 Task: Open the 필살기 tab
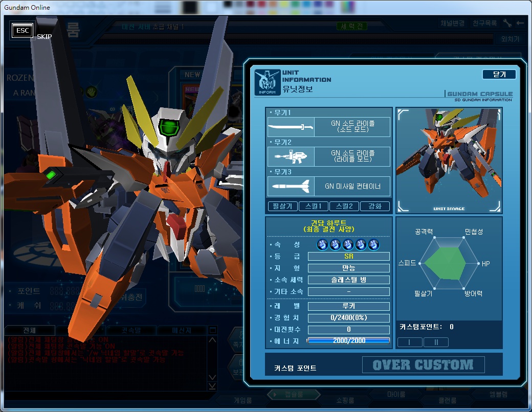[x=282, y=206]
